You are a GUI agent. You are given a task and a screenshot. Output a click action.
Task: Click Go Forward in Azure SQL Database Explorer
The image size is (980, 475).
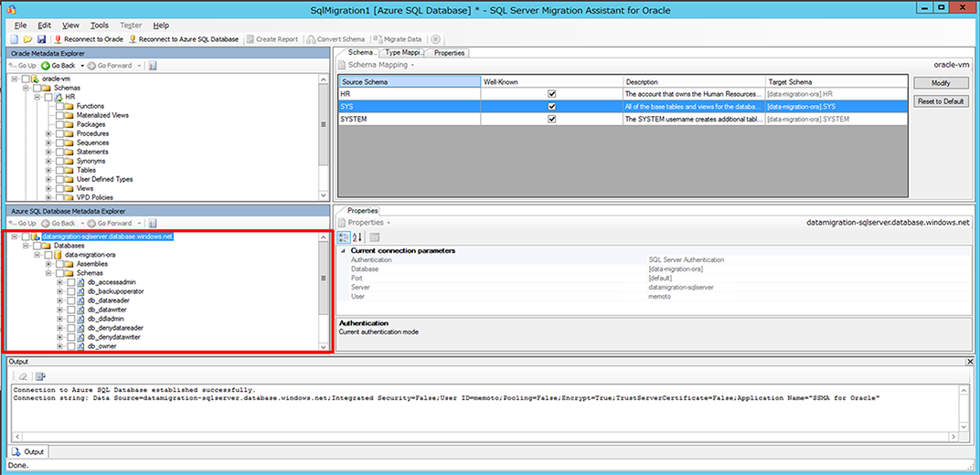[109, 223]
